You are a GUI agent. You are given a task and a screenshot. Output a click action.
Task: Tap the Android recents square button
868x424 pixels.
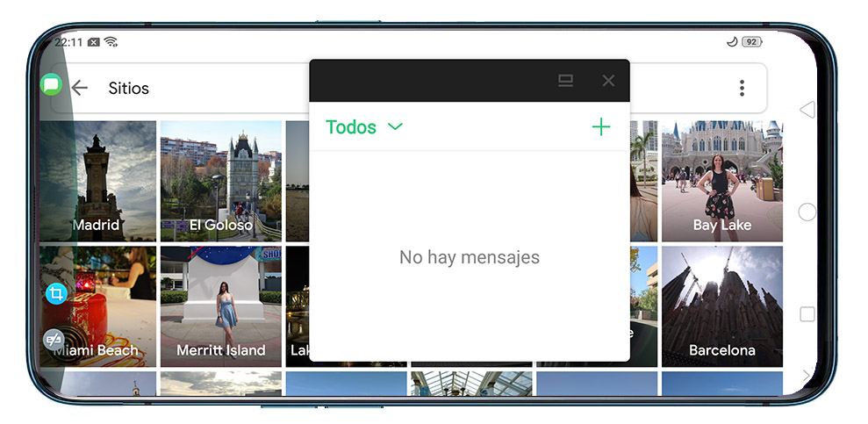click(807, 314)
